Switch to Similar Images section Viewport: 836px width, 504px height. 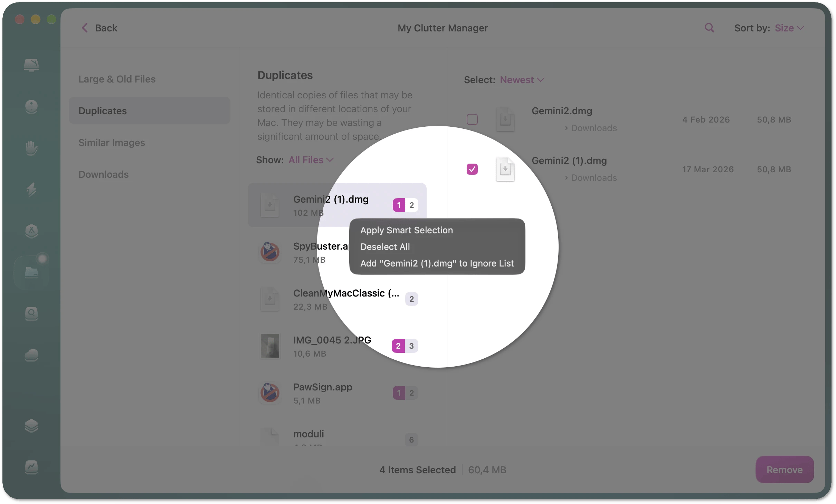[x=149, y=143]
